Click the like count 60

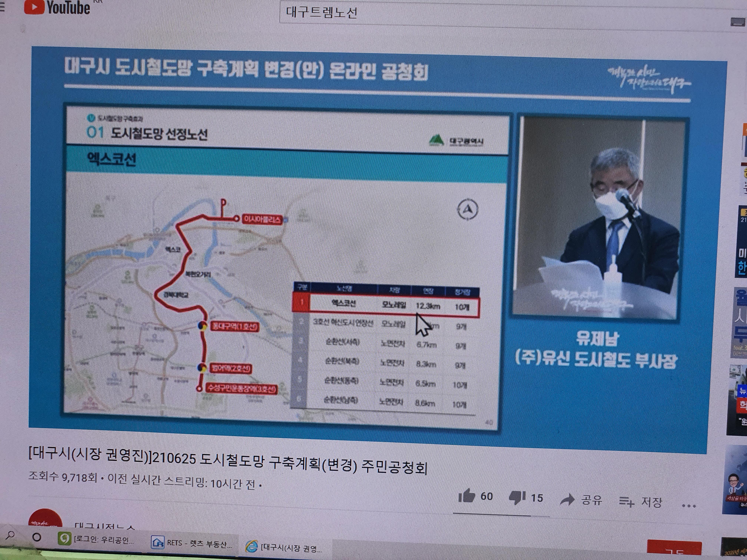pyautogui.click(x=487, y=496)
